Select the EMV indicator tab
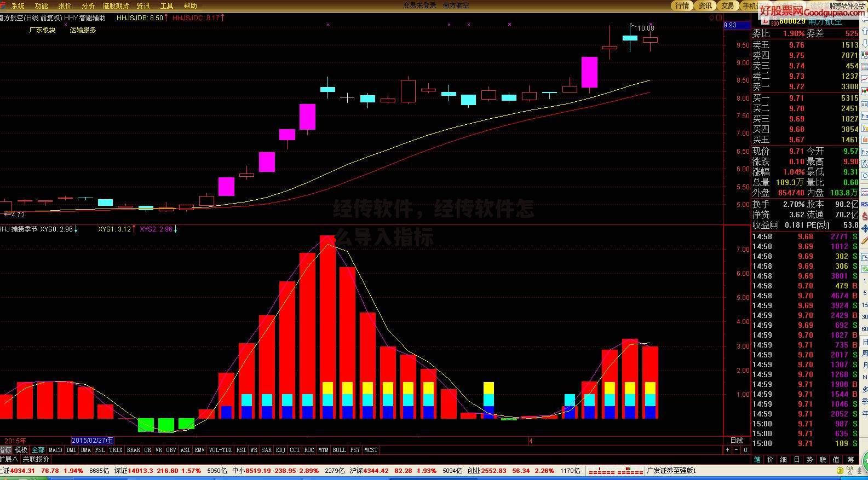Viewport: 868px width, 480px height. click(200, 450)
